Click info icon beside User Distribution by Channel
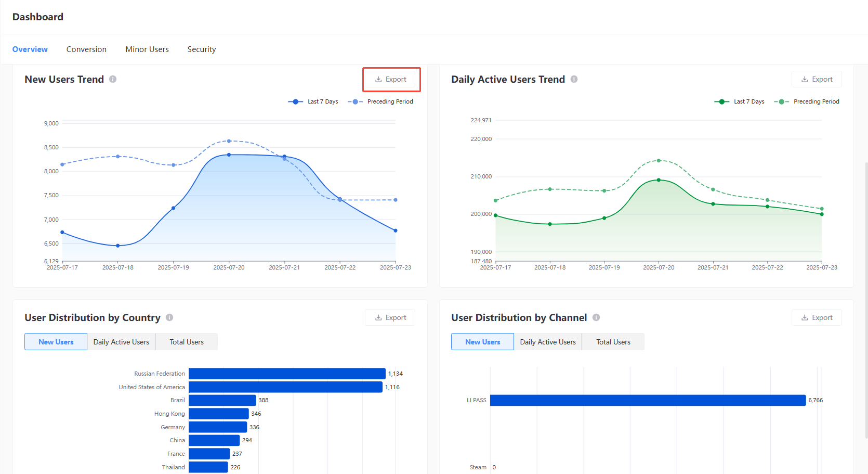The height and width of the screenshot is (474, 868). tap(596, 317)
